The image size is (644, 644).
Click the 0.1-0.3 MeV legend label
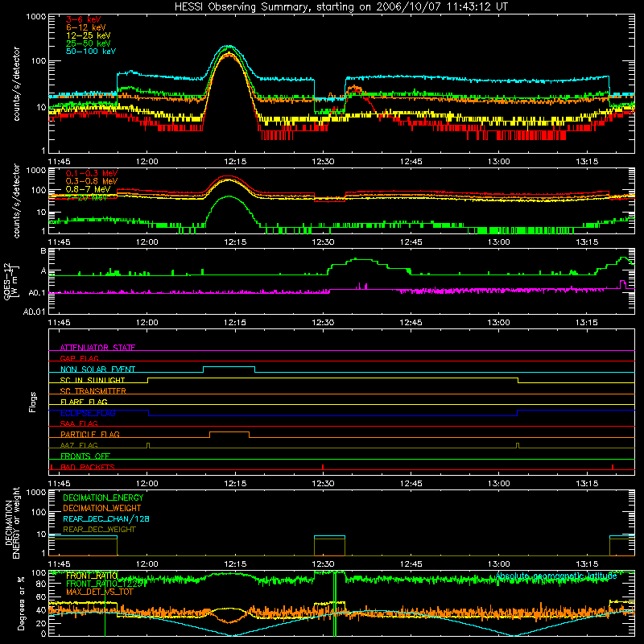[92, 173]
